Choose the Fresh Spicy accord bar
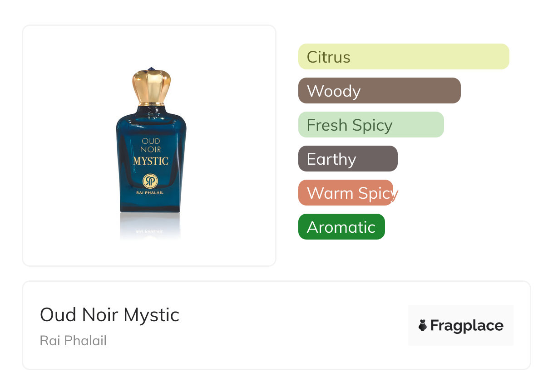The image size is (553, 392). (x=370, y=125)
